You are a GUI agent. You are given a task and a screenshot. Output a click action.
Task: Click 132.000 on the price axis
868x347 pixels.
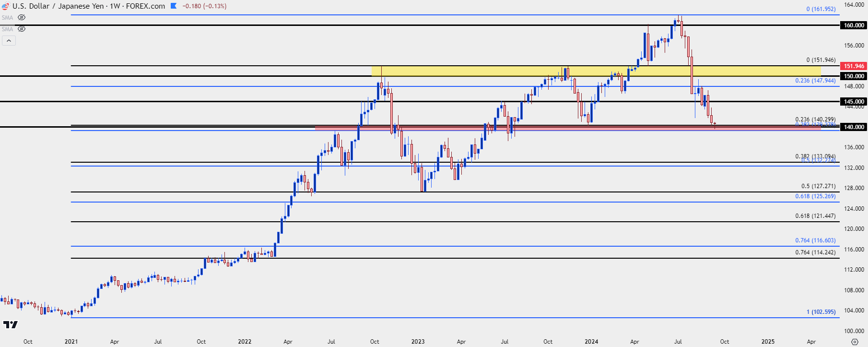point(854,168)
